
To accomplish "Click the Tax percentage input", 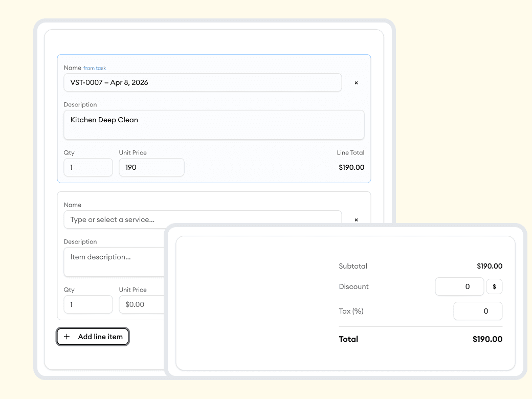I will tap(477, 311).
